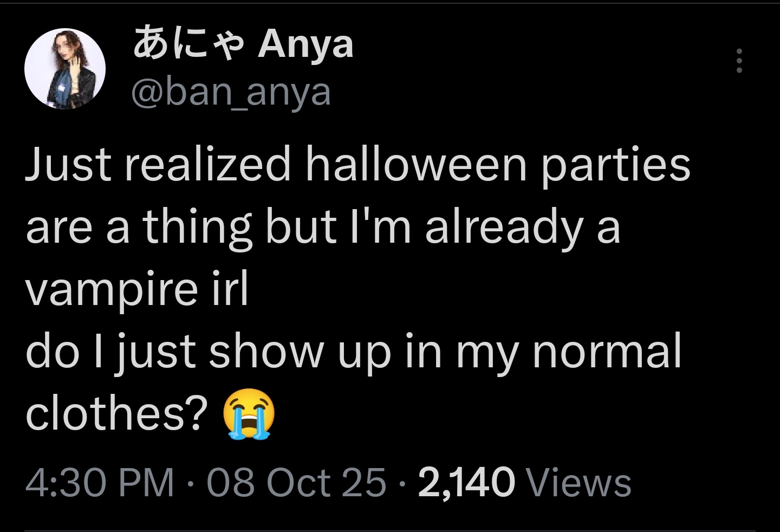Click the tweet text about halloween parties
This screenshot has height=532, width=780.
click(357, 165)
